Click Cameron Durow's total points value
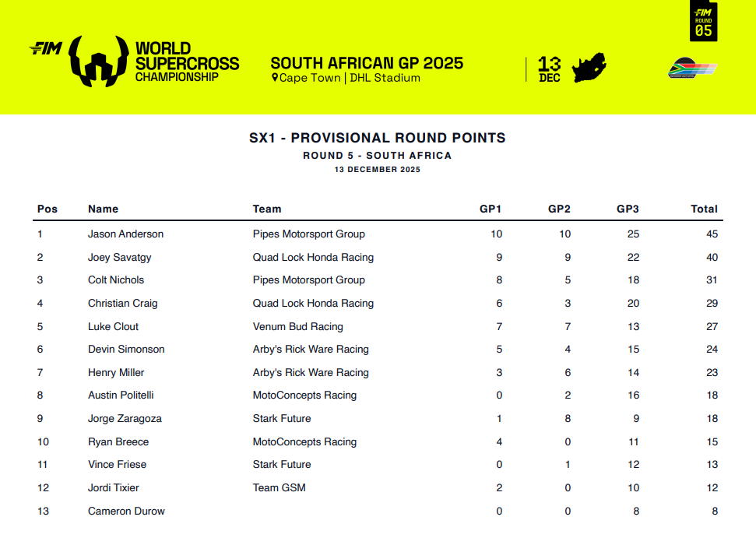The width and height of the screenshot is (756, 552). [x=714, y=511]
